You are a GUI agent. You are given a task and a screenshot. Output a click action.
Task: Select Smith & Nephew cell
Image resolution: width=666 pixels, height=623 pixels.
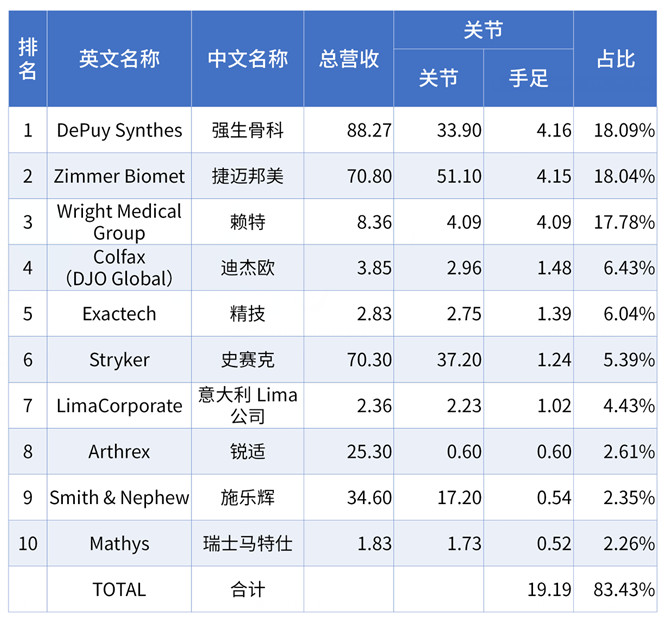point(119,497)
